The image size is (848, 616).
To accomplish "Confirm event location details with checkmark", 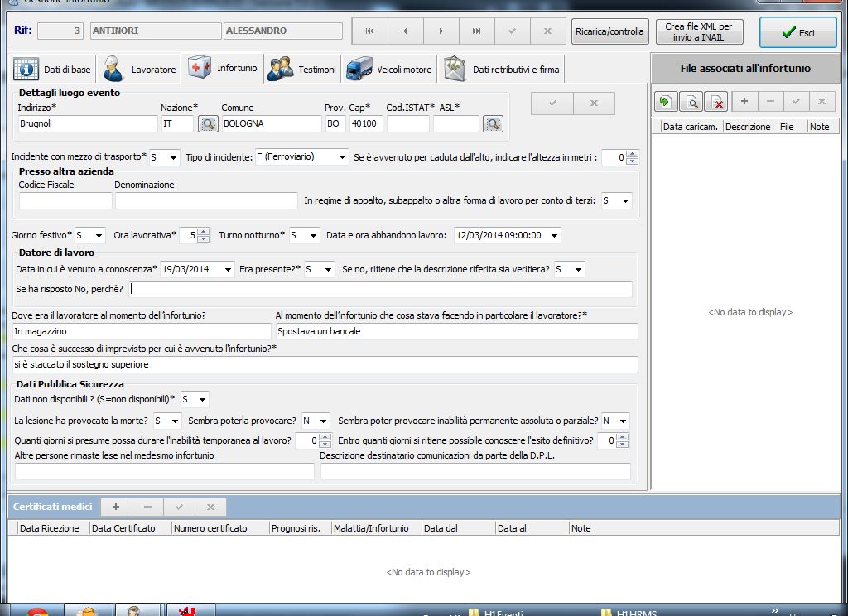I will (x=552, y=103).
